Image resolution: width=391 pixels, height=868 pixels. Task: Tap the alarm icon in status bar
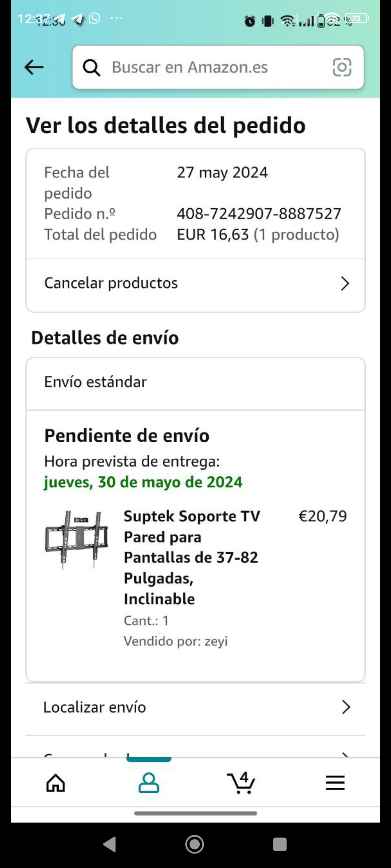(x=250, y=21)
